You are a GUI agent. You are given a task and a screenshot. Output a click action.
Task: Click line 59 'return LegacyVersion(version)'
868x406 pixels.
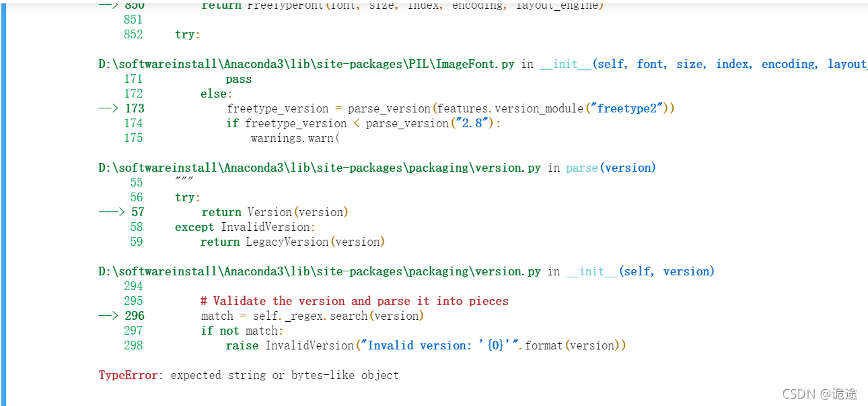pyautogui.click(x=293, y=242)
